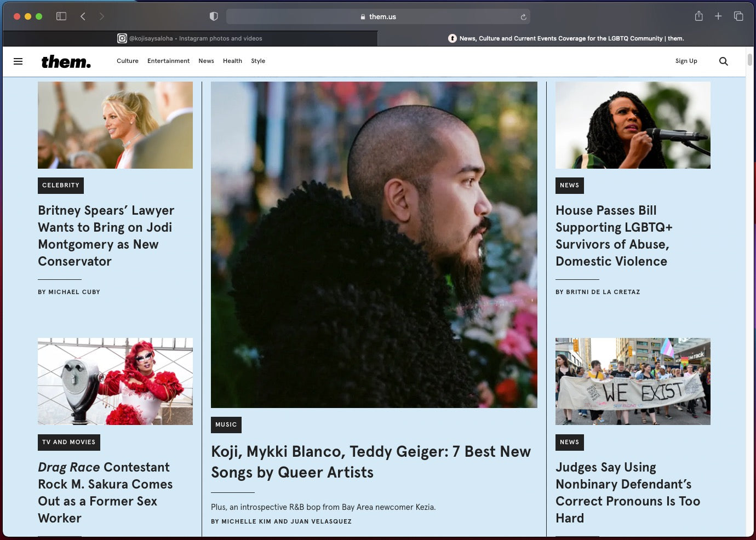Open the Culture section
This screenshot has width=756, height=540.
click(127, 61)
